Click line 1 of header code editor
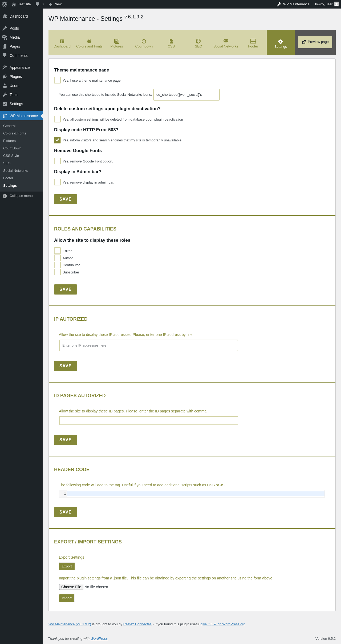 (196, 494)
